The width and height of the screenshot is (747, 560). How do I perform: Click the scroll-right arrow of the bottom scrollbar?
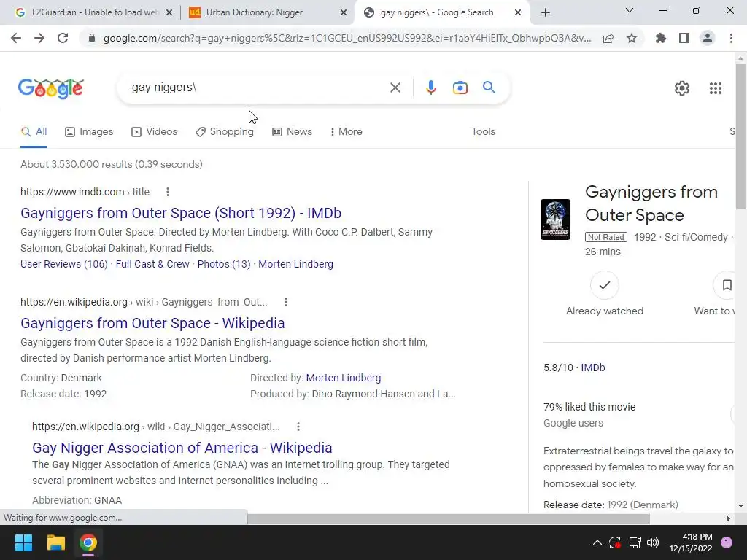point(729,518)
